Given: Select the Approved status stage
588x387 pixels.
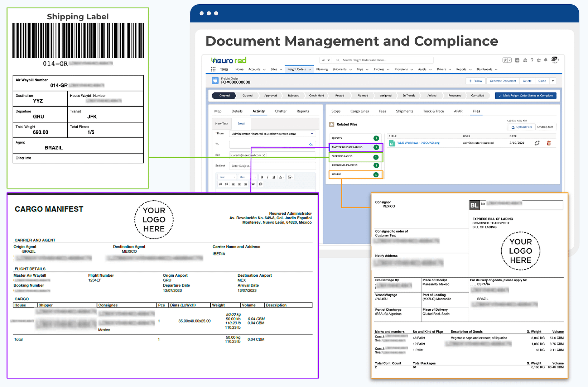Looking at the screenshot, I should [270, 96].
